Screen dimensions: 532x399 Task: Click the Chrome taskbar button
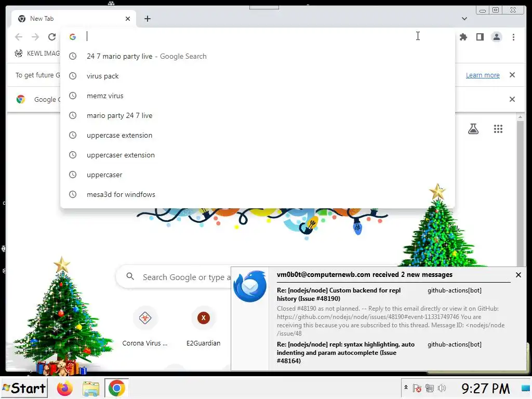pos(116,388)
